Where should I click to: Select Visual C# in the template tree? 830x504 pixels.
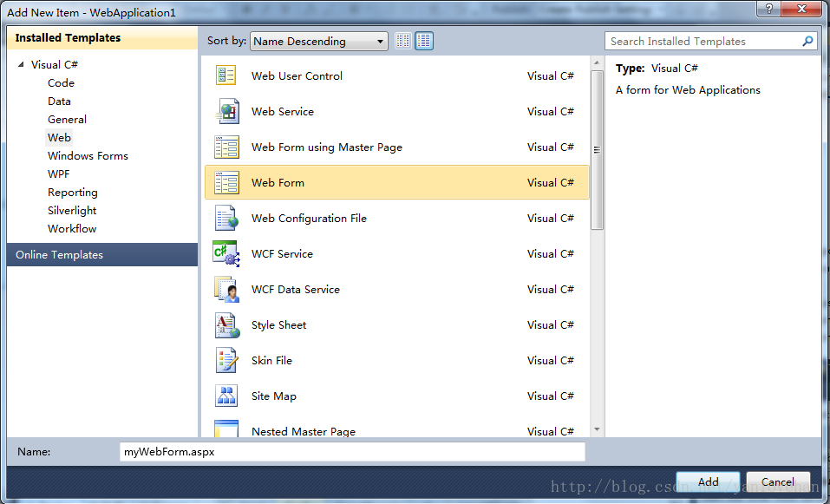click(55, 64)
